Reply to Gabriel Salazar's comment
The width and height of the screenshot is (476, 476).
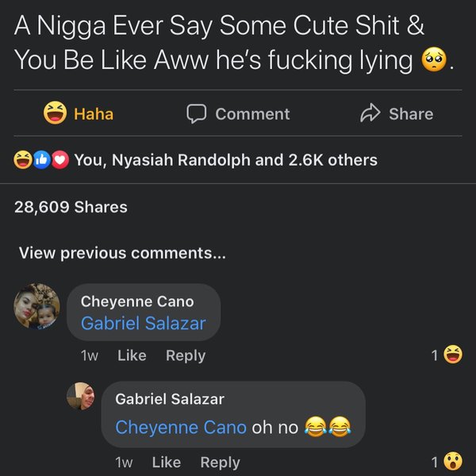point(220,462)
